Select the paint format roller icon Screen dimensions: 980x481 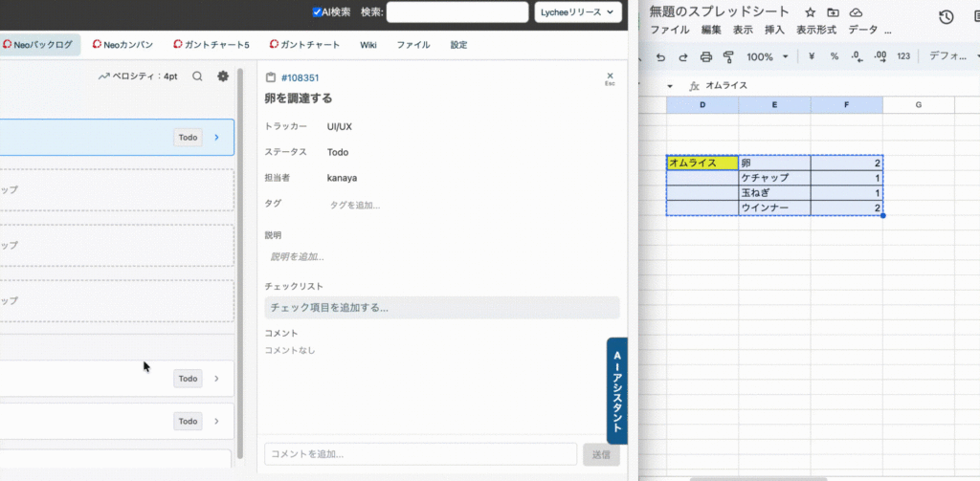coord(728,57)
